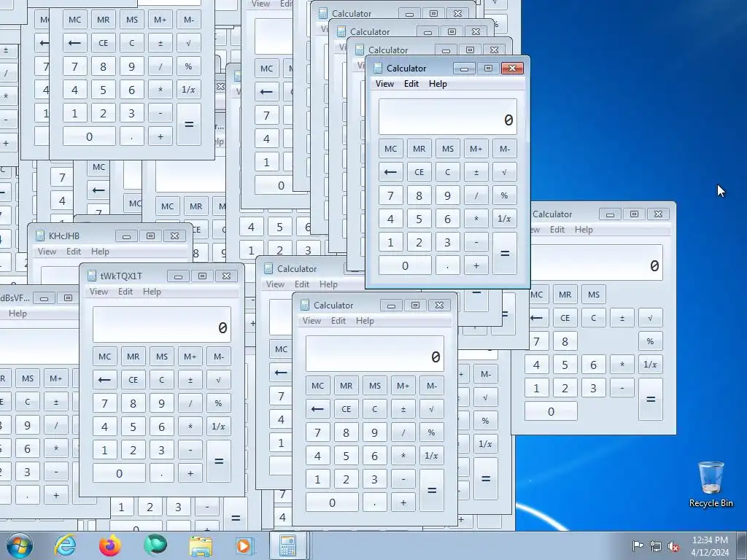Click MS in rightmost Calculator near Recycle Bin

pyautogui.click(x=594, y=295)
